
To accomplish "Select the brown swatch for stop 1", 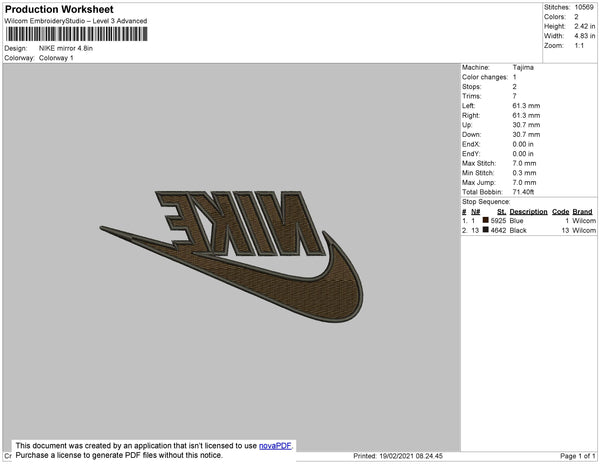I will 486,220.
